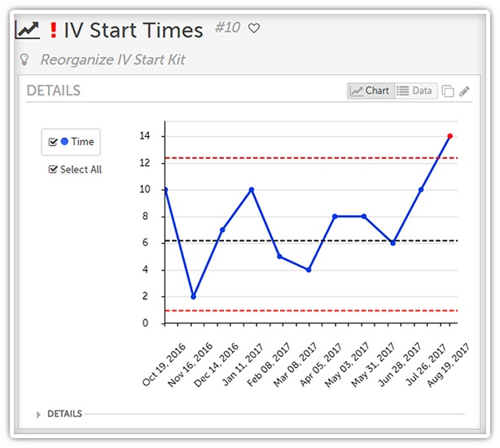Switch to the Data view tab
Screen dimensions: 500x448
415,91
